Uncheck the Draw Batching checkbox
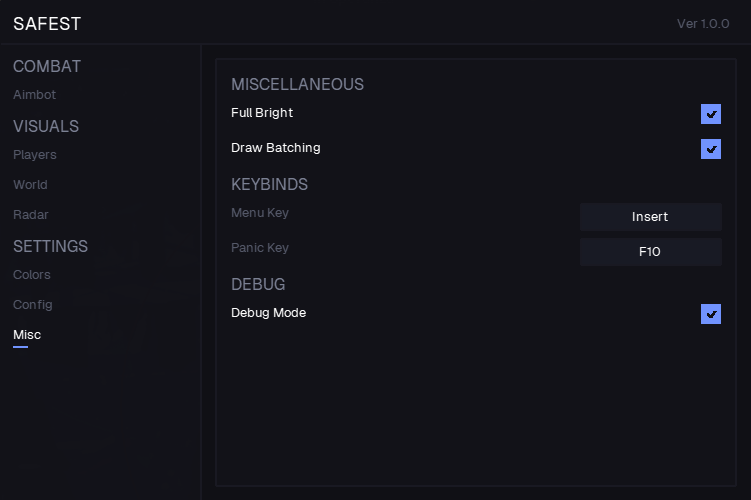The image size is (751, 500). (711, 149)
